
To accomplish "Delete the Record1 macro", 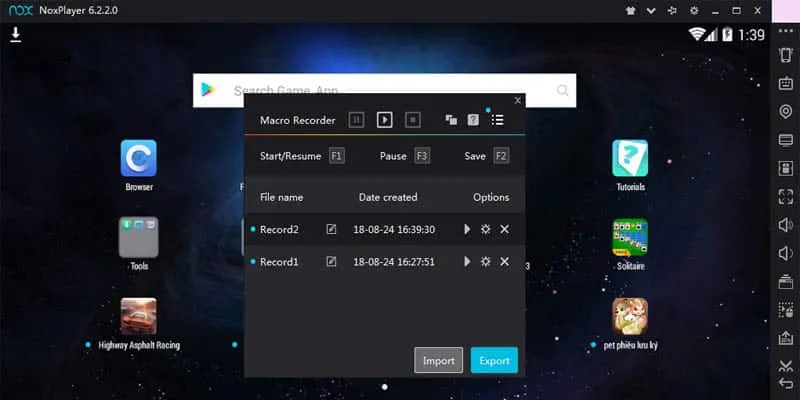I will pos(505,262).
